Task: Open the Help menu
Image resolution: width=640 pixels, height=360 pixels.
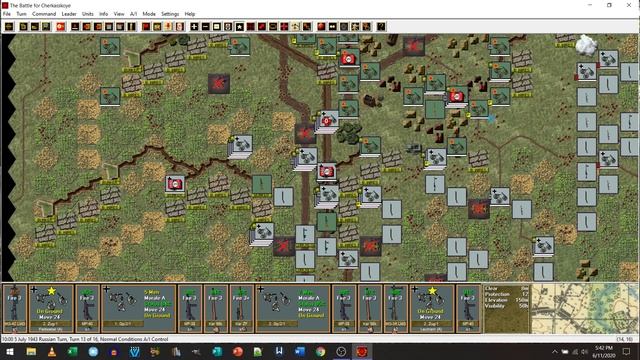Action: point(190,14)
